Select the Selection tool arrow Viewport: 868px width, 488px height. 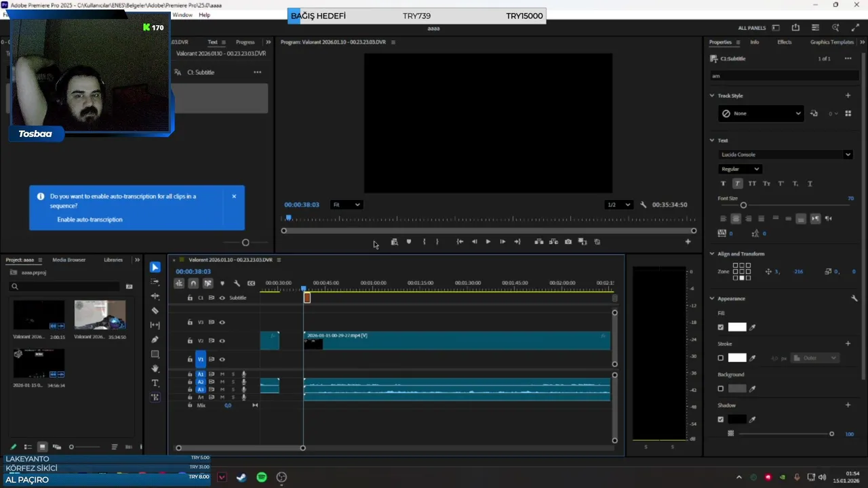[155, 267]
